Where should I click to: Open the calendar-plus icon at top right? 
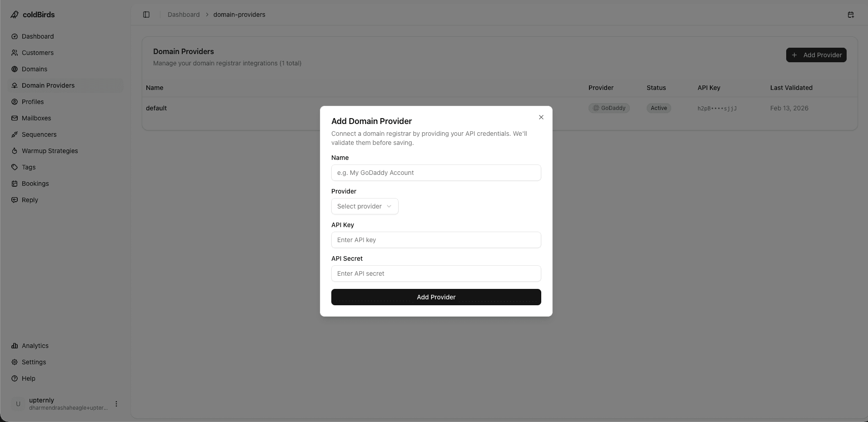point(851,15)
